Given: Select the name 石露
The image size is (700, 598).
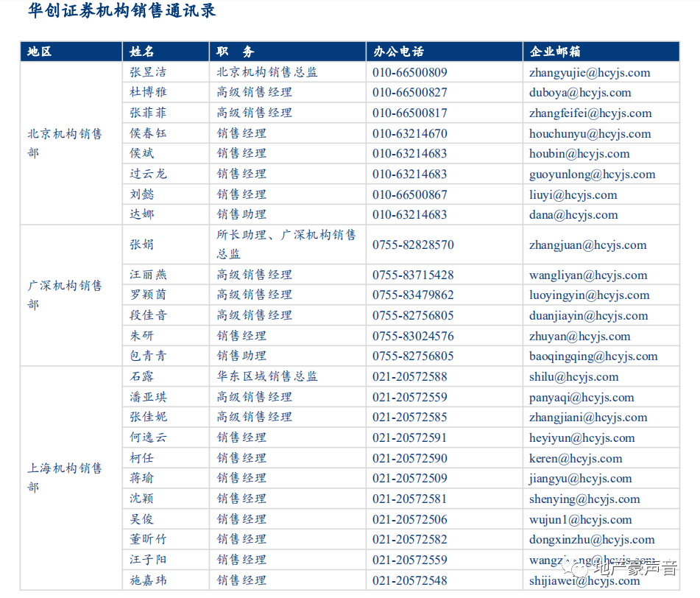Looking at the screenshot, I should pos(142,376).
